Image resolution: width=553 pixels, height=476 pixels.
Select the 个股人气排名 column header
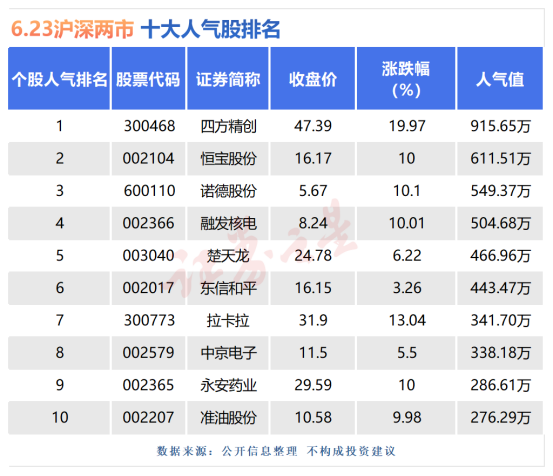(x=59, y=79)
